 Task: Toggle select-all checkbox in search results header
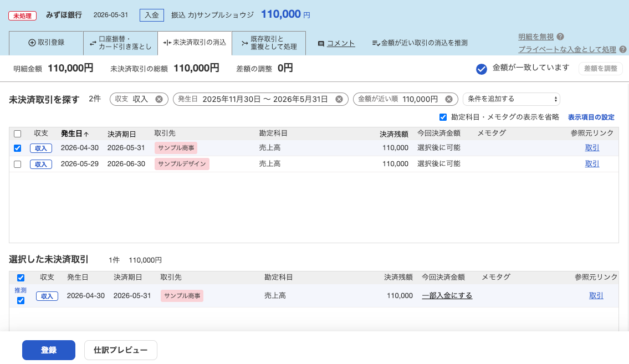click(17, 134)
